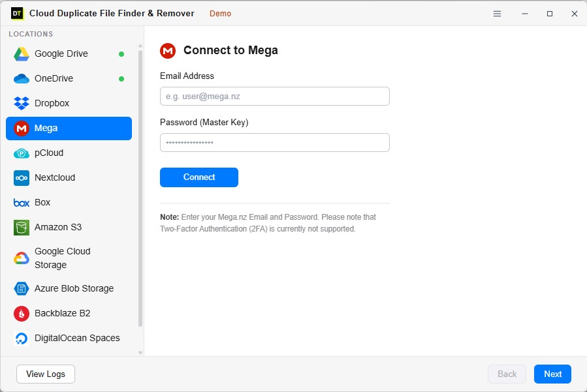Select the Mega location entry

[x=69, y=128]
